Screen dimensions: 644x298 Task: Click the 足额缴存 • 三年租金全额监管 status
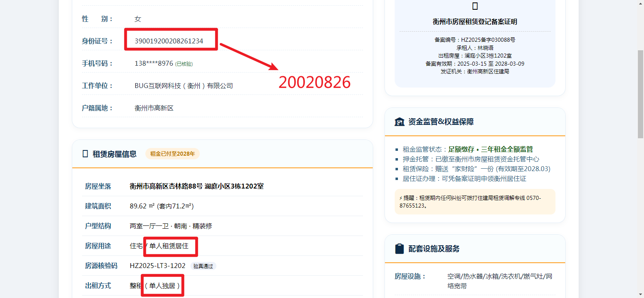coord(491,149)
